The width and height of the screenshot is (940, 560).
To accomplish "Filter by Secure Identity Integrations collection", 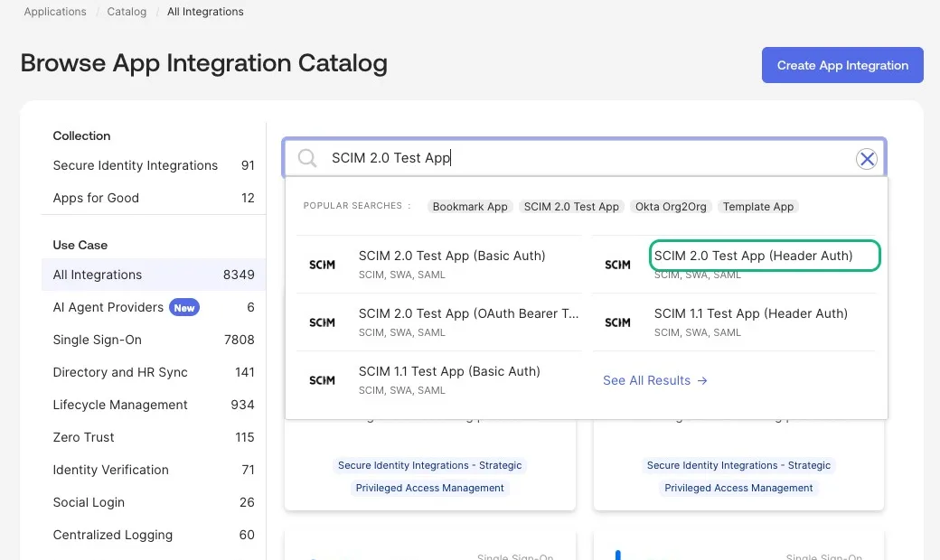I will click(154, 165).
